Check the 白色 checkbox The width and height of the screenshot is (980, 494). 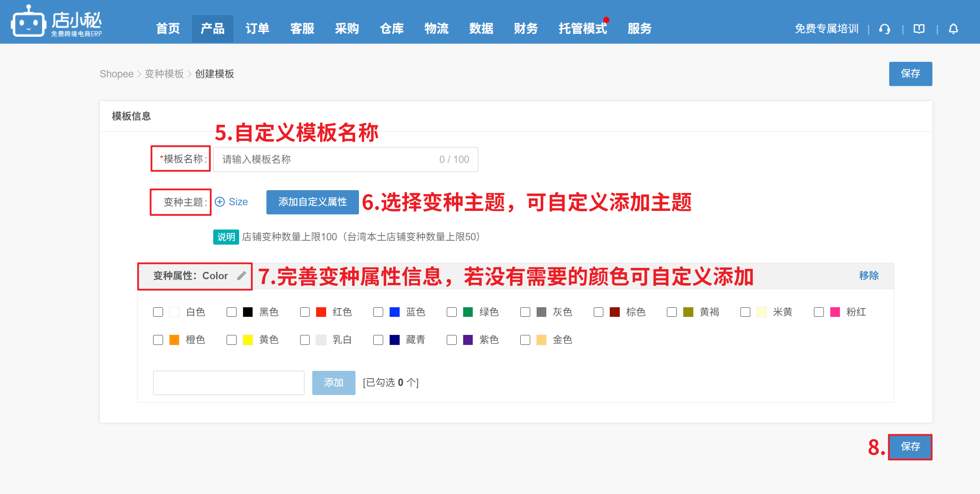158,312
